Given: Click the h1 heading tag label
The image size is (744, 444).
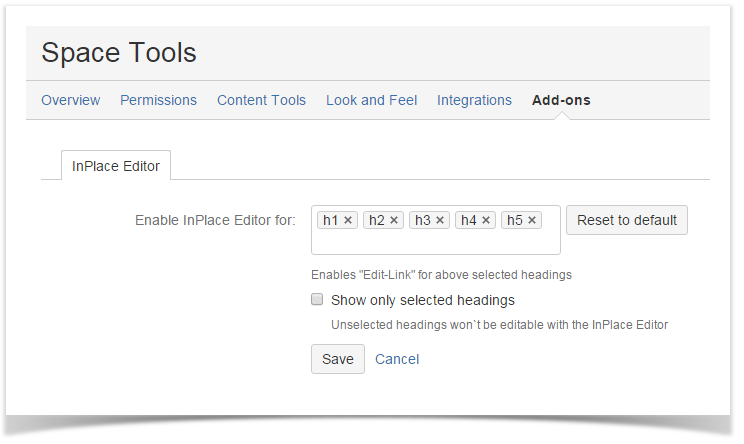Looking at the screenshot, I should (x=330, y=220).
